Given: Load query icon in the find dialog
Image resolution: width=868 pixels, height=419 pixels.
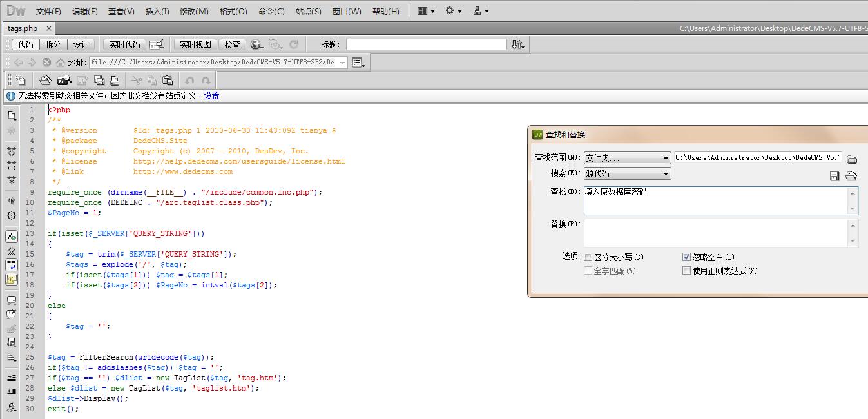Looking at the screenshot, I should tap(851, 176).
